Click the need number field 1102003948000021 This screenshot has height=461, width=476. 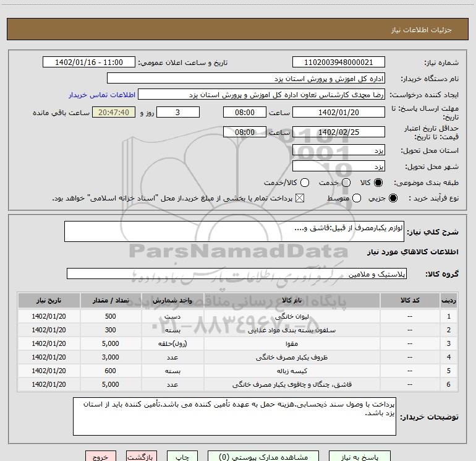[339, 62]
